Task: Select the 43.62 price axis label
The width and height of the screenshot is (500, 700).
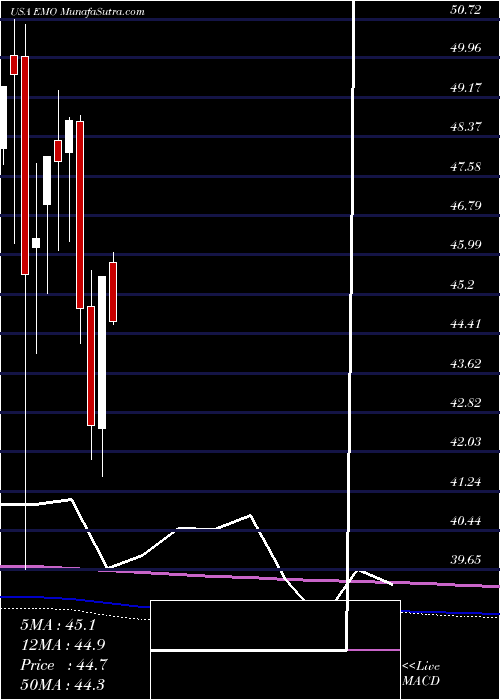Action: (x=466, y=364)
